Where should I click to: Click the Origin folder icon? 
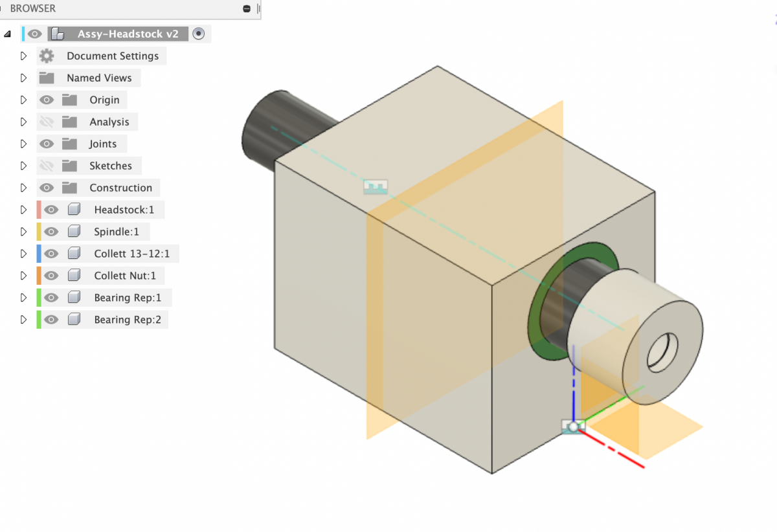click(x=69, y=100)
